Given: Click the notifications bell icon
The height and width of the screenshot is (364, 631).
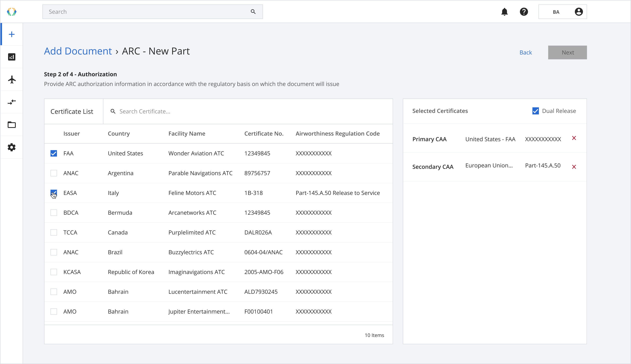Looking at the screenshot, I should tap(504, 12).
